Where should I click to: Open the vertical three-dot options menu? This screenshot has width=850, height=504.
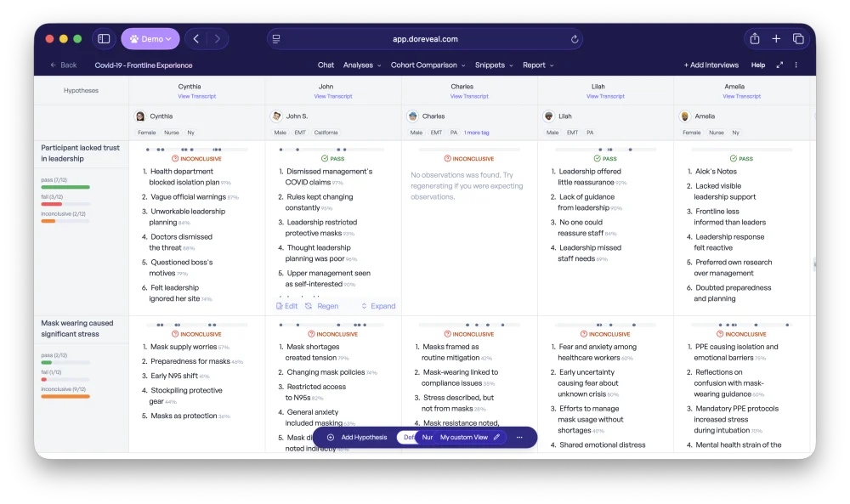pos(796,65)
